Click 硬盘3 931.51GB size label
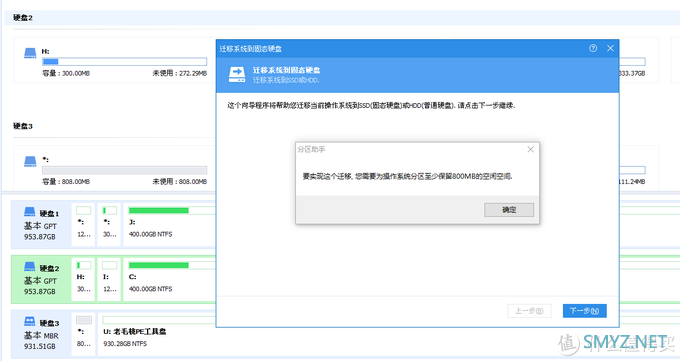The height and width of the screenshot is (361, 680). point(39,346)
